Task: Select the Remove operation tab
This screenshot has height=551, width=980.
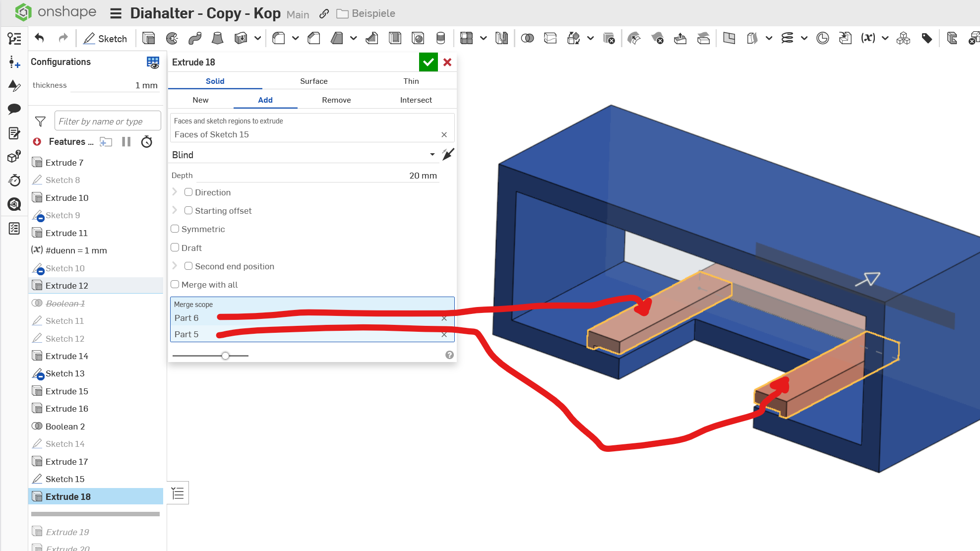Action: pyautogui.click(x=336, y=100)
